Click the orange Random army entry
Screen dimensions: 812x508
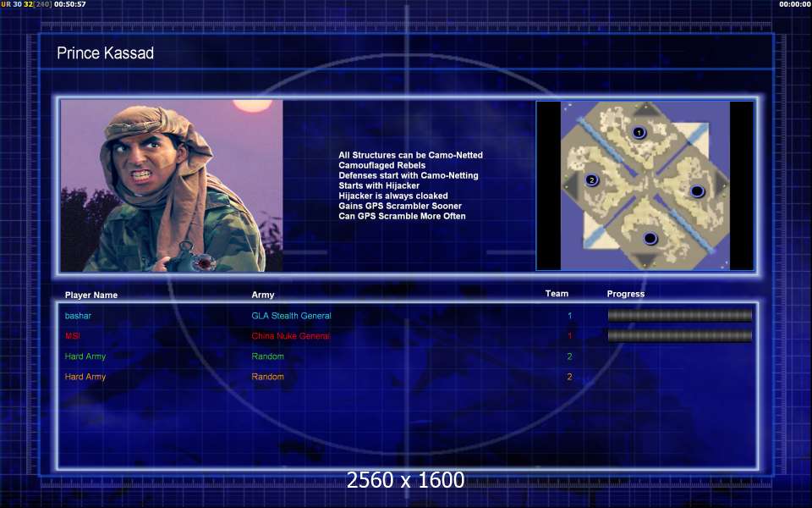click(268, 377)
